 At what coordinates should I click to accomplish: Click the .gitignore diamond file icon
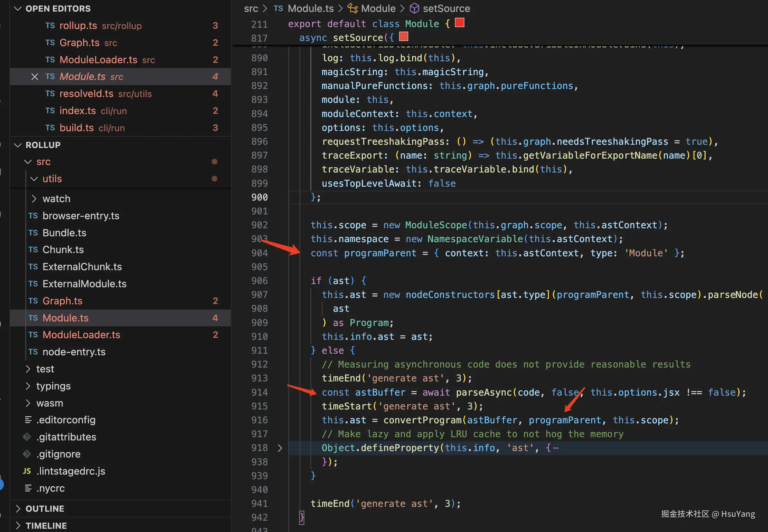27,454
